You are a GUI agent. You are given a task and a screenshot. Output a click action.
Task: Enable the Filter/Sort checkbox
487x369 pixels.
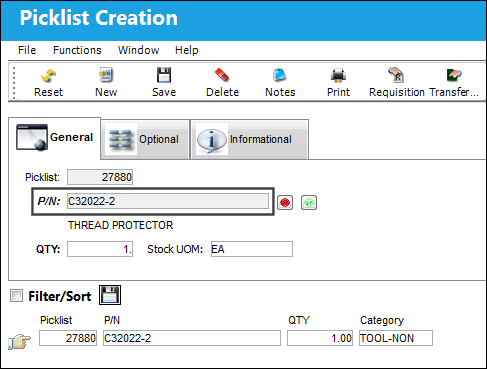click(16, 296)
